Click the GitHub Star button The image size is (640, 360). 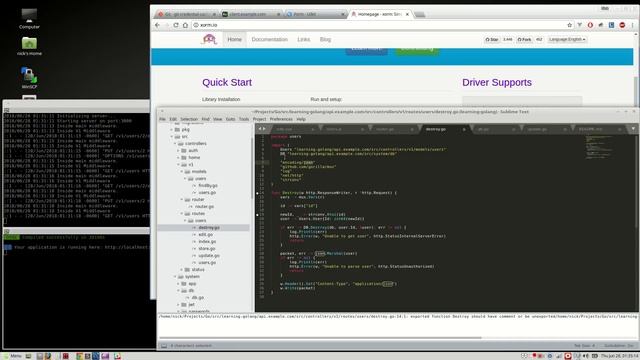[x=492, y=40]
